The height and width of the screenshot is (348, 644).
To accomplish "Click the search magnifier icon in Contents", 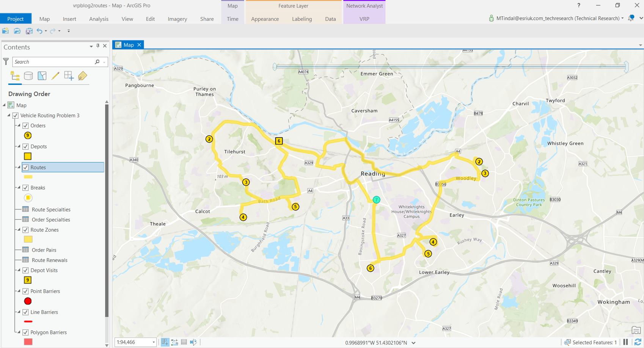I will [x=97, y=62].
